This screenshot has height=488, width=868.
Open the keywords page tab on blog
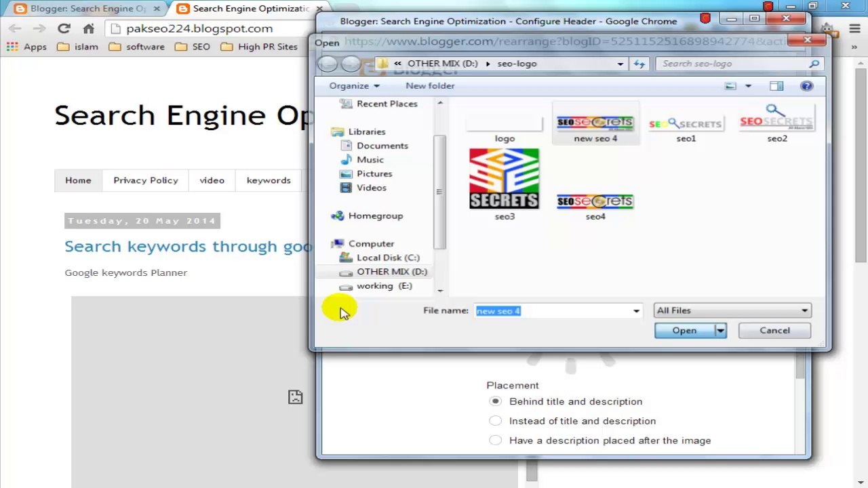click(269, 180)
